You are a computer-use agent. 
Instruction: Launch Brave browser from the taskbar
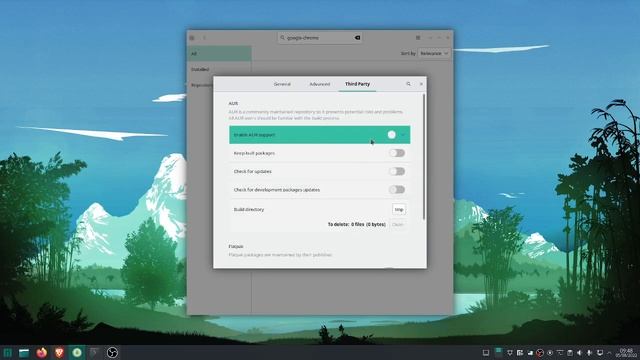pos(59,353)
